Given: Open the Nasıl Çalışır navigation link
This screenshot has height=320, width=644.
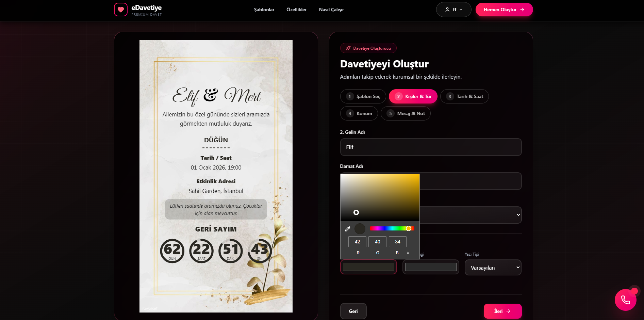Looking at the screenshot, I should [x=331, y=10].
